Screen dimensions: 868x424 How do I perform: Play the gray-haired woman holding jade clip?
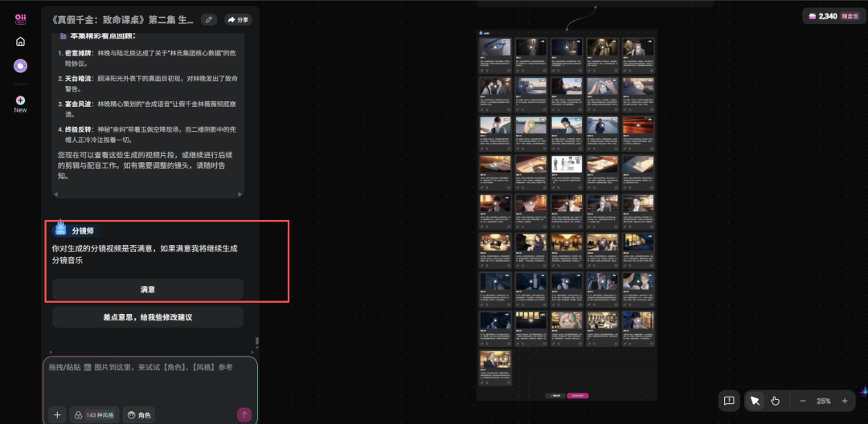click(567, 320)
